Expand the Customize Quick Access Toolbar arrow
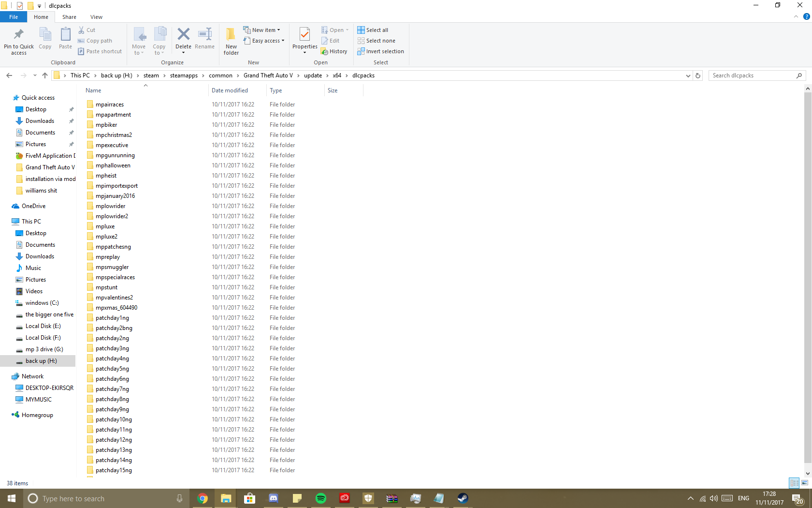Viewport: 812px width, 508px height. pyautogui.click(x=40, y=6)
